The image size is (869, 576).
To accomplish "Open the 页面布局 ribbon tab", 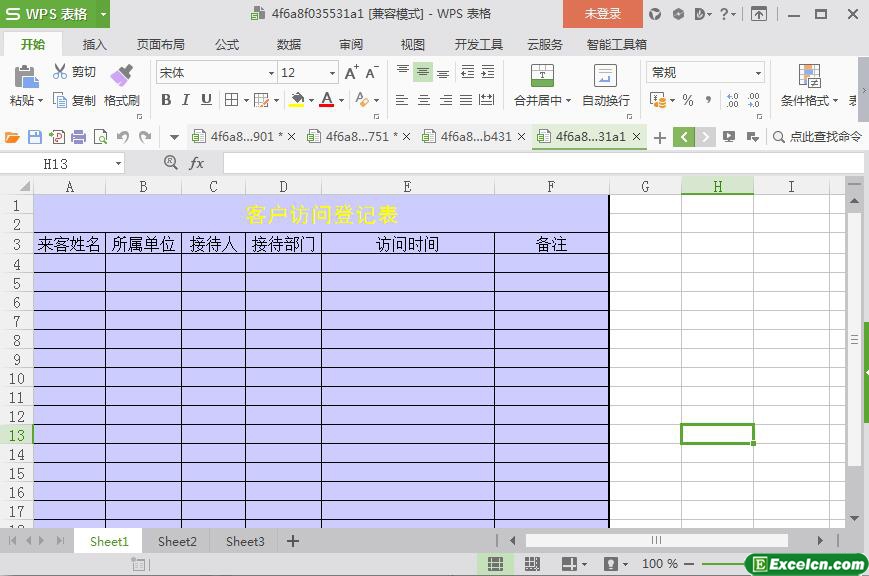I will pyautogui.click(x=161, y=44).
